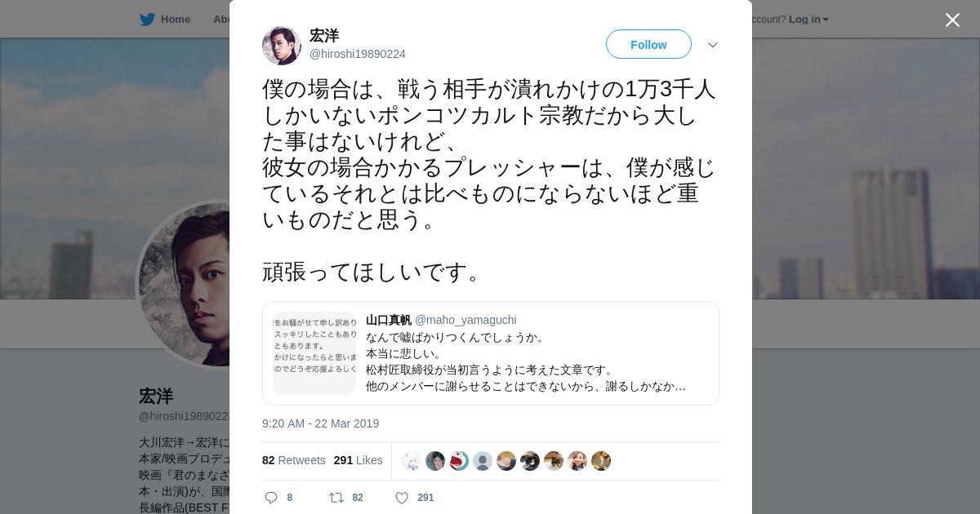
Task: Click the retweet arrows icon
Action: 336,498
